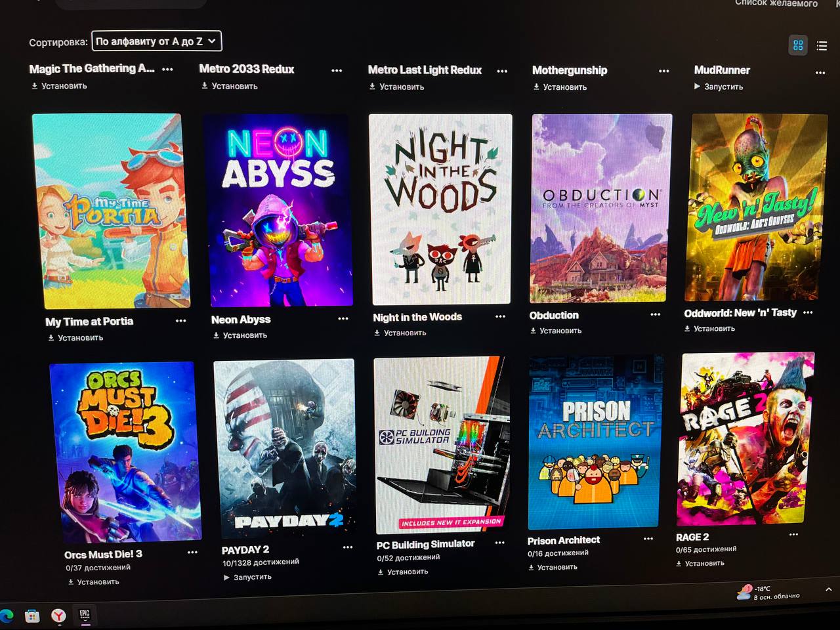Open three-dot menu for Night in the Woods
This screenshot has width=840, height=630.
pyautogui.click(x=500, y=316)
